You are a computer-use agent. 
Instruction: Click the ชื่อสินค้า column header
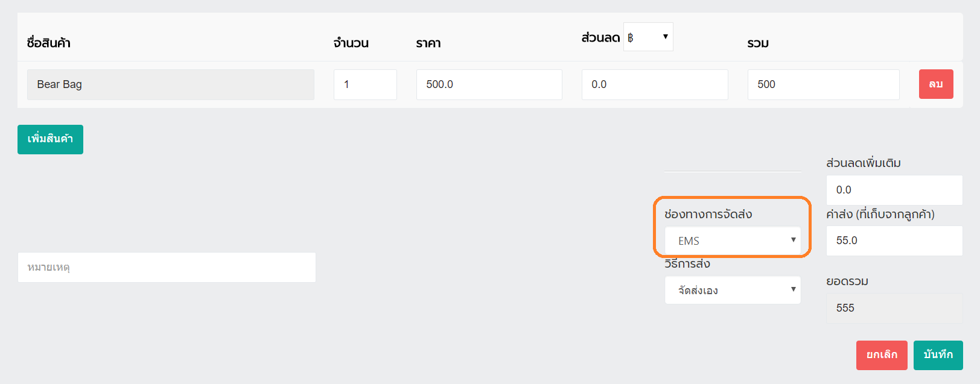click(49, 43)
